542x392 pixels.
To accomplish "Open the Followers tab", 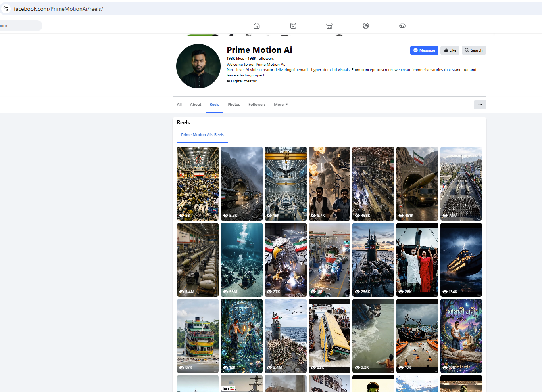I will tap(257, 105).
